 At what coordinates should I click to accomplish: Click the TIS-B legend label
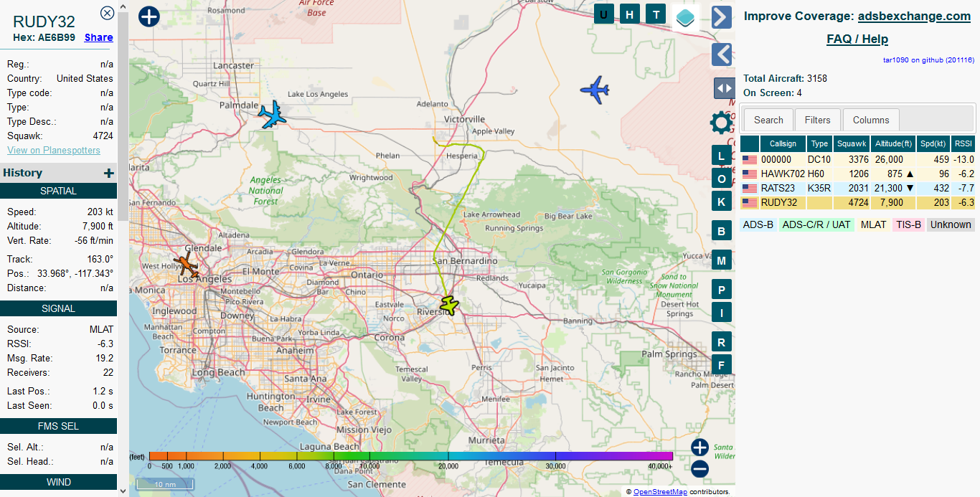908,224
